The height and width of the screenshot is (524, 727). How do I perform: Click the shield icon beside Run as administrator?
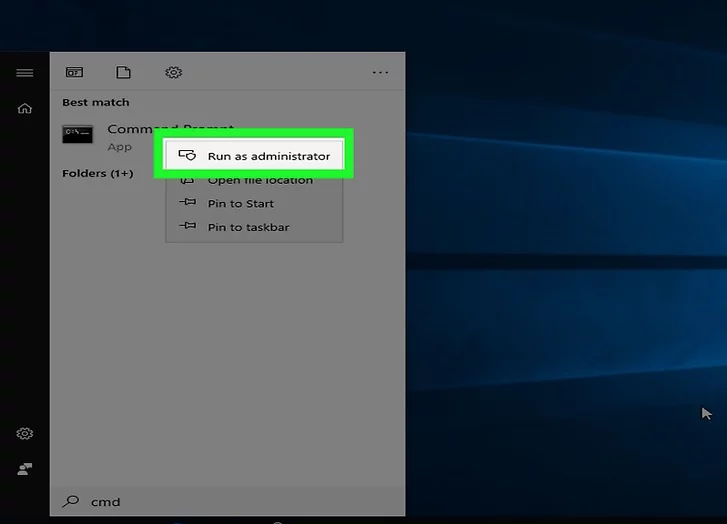(x=186, y=156)
